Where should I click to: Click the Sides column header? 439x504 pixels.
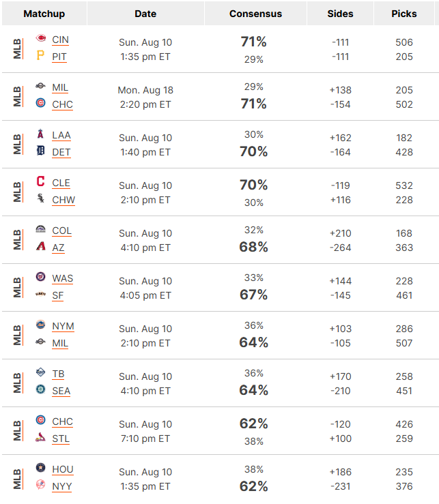340,14
